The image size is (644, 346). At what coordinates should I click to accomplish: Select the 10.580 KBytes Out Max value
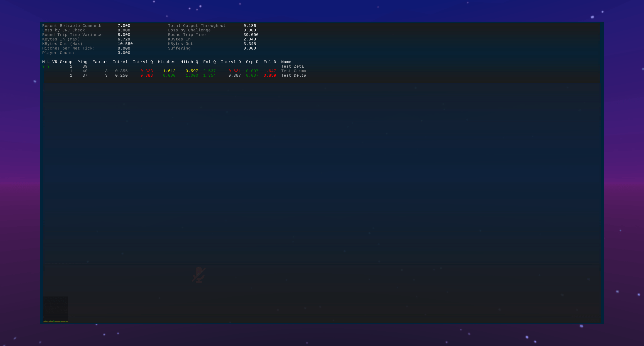pyautogui.click(x=125, y=44)
